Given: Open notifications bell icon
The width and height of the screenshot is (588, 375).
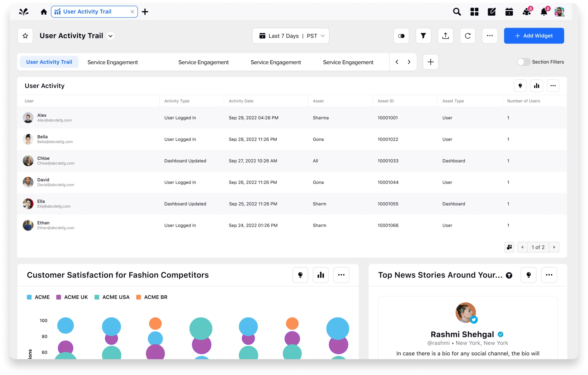Looking at the screenshot, I should pos(544,12).
